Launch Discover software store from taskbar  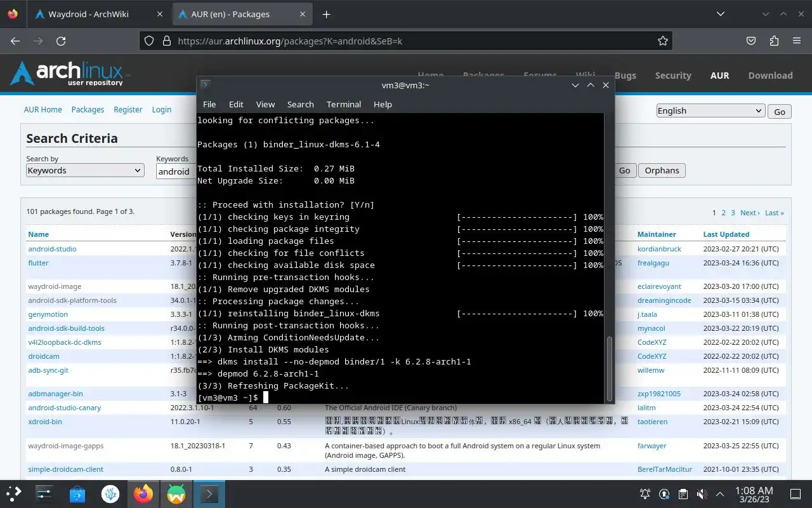(x=77, y=493)
